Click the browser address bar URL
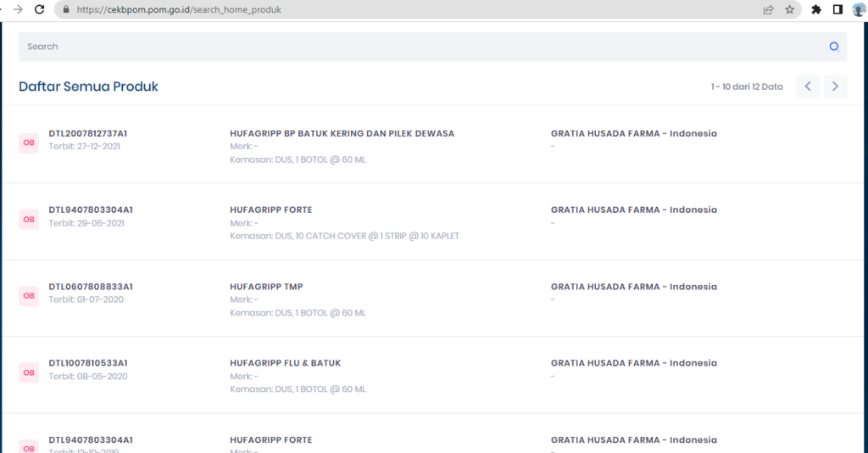Viewport: 868px width, 453px height. click(x=179, y=9)
